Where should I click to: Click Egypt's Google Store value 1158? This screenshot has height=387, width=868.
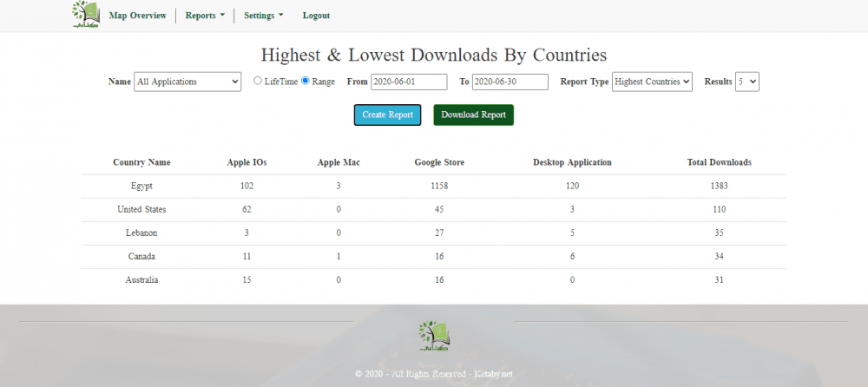439,186
